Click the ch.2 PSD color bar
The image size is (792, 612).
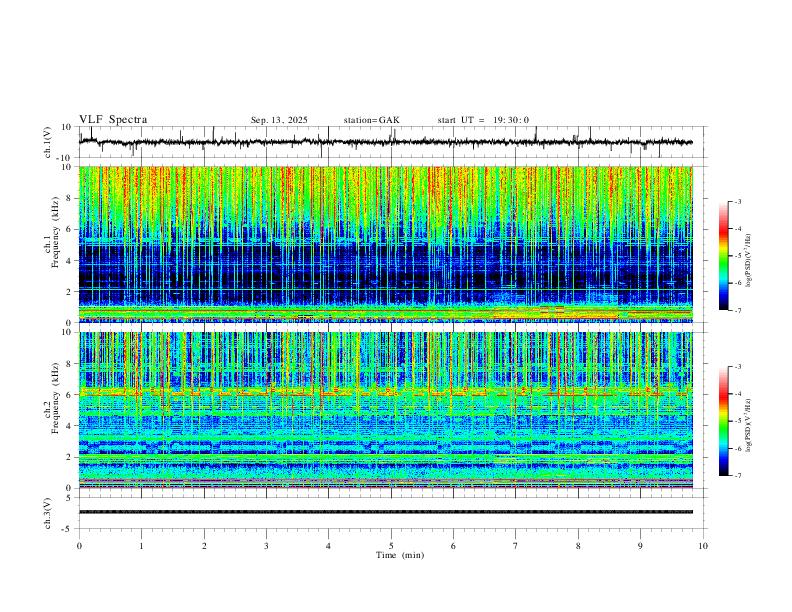[x=724, y=421]
